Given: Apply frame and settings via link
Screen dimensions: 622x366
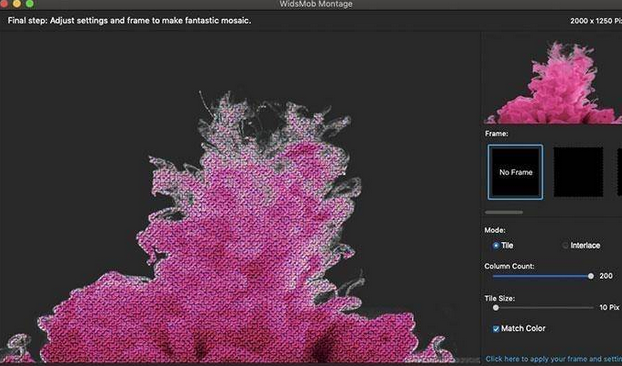Looking at the screenshot, I should point(554,359).
